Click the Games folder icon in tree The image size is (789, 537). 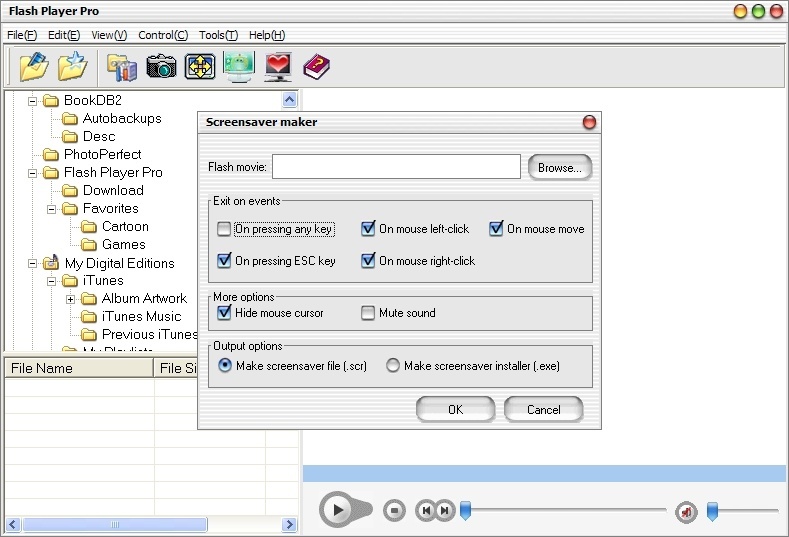89,245
